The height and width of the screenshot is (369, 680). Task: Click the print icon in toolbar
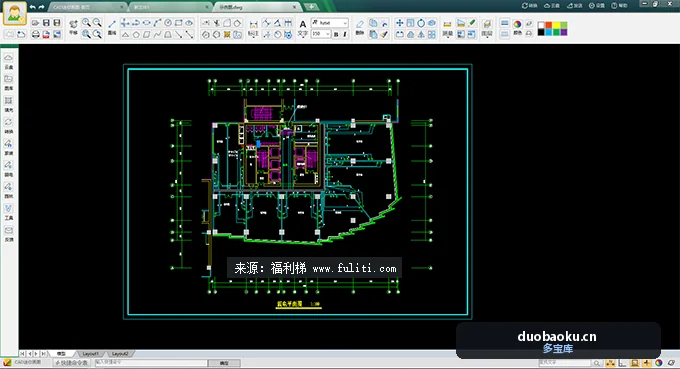point(36,34)
